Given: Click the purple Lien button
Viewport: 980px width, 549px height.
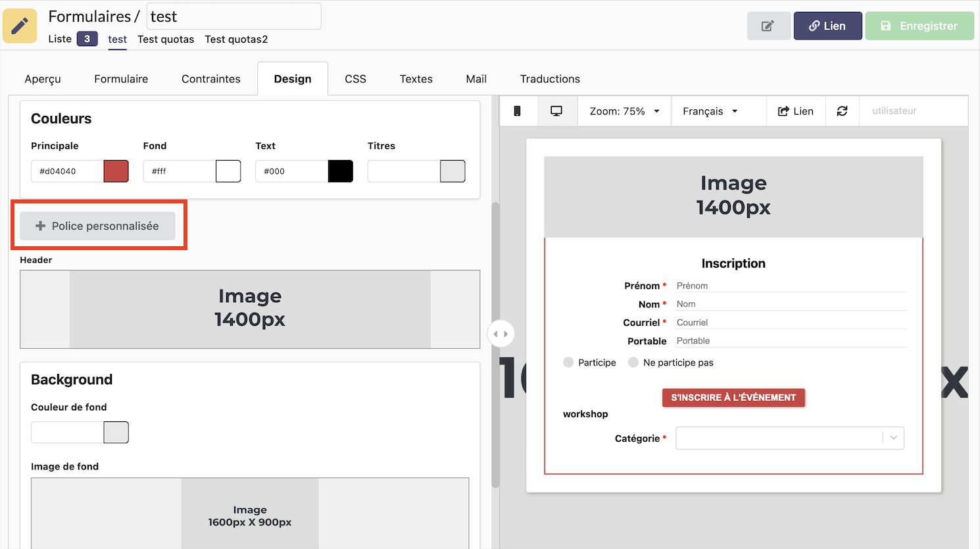Looking at the screenshot, I should tap(827, 26).
